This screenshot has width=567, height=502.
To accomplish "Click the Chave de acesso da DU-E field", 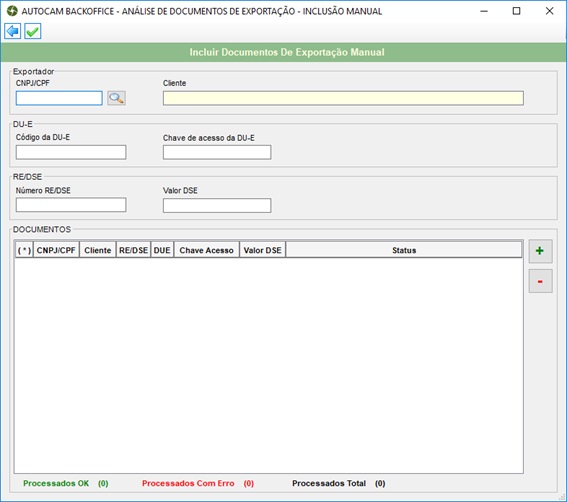I will 217,152.
